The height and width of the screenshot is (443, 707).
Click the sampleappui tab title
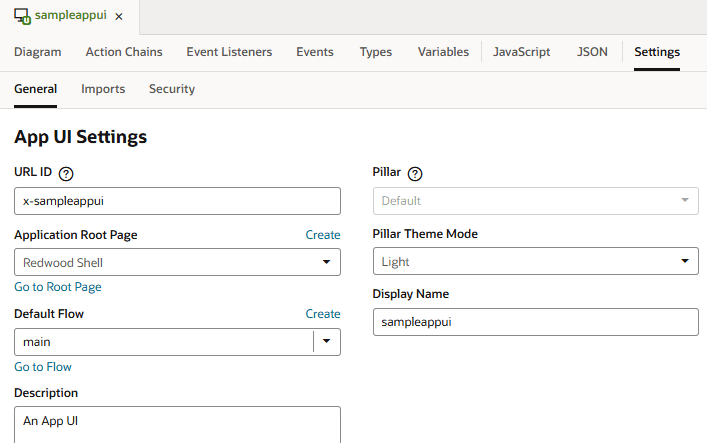[70, 15]
